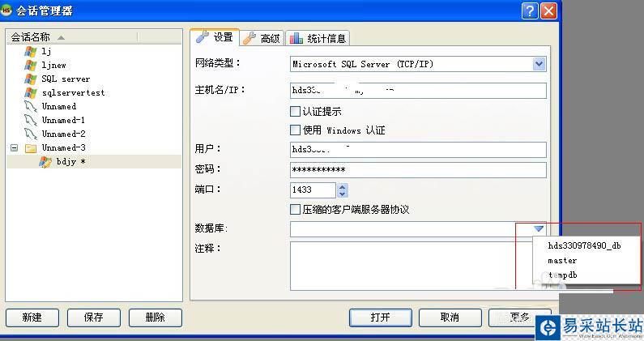Click the wrench icon on 设置 tab
Viewport: 644px width, 341px height.
click(202, 36)
